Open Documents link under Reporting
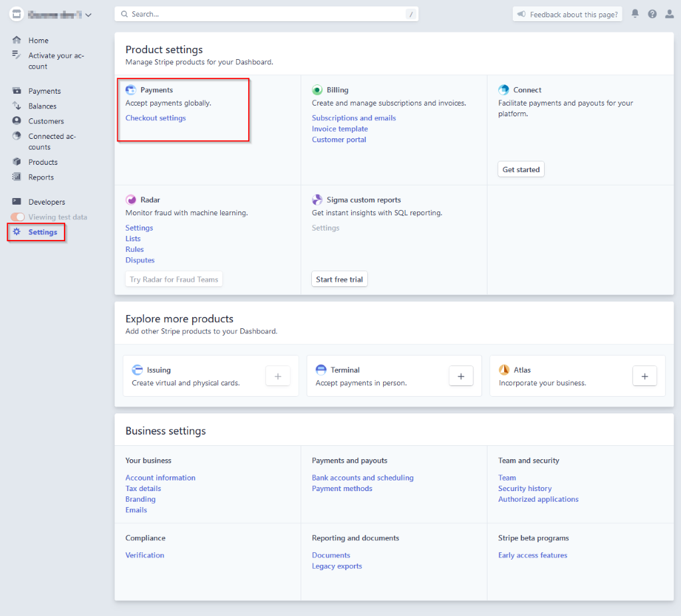 coord(331,555)
